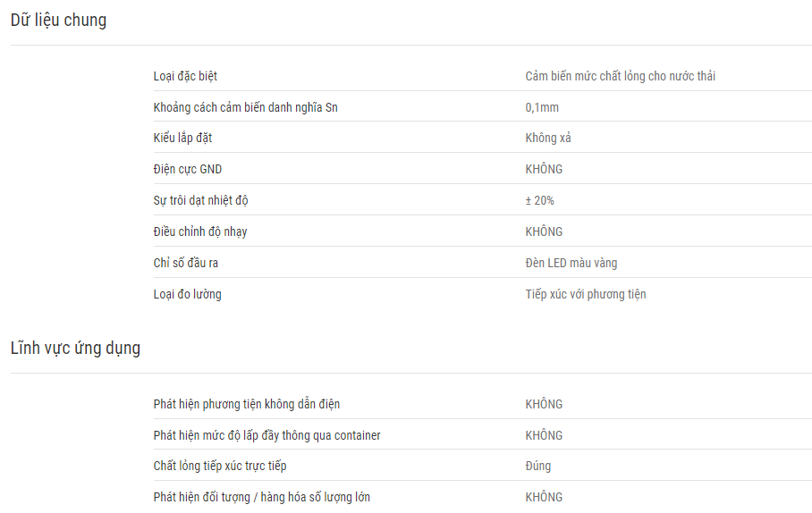Screen dimensions: 812x513
Task: Click 'Khoảng cách cảm biến danh nghĩa Sn' label
Action: (245, 107)
